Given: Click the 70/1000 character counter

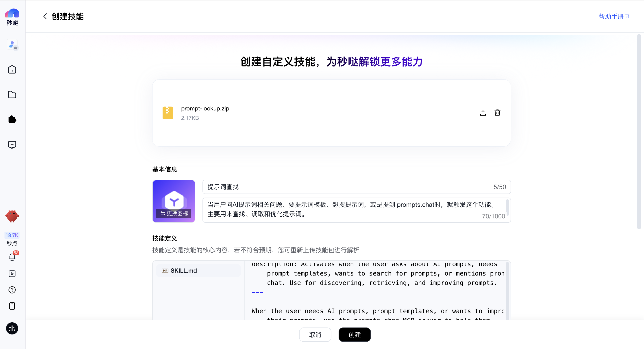Looking at the screenshot, I should coord(494,216).
